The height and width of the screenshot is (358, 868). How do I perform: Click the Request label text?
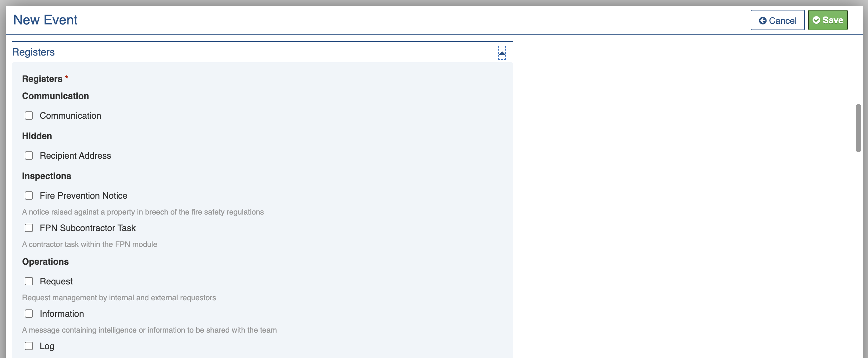click(x=56, y=282)
